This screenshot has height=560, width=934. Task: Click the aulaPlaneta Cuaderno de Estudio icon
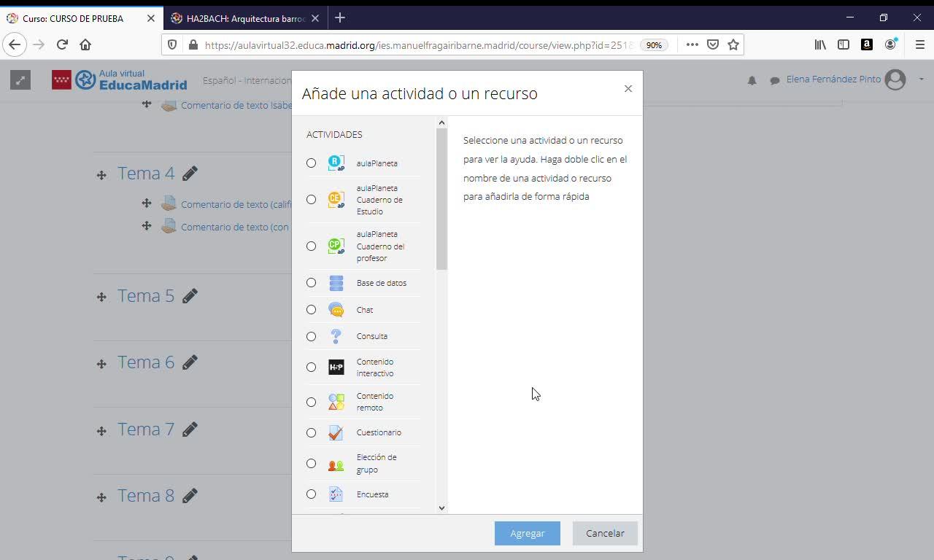coord(336,200)
